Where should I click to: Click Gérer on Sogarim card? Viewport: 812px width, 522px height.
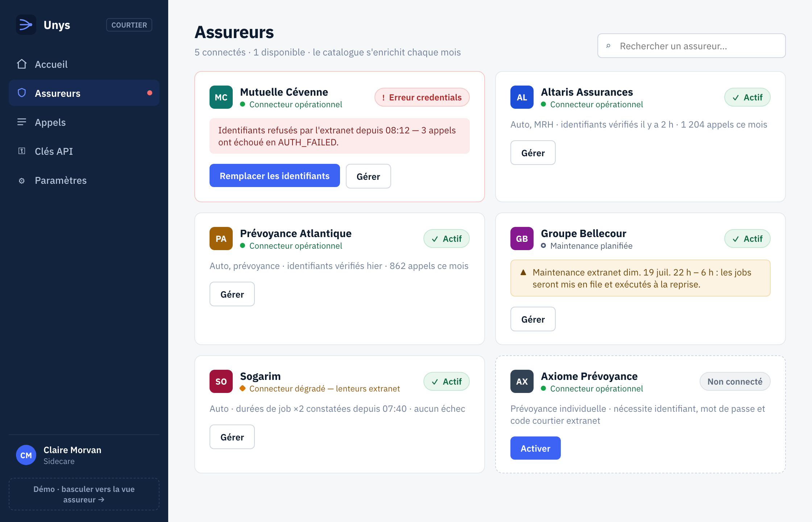232,437
